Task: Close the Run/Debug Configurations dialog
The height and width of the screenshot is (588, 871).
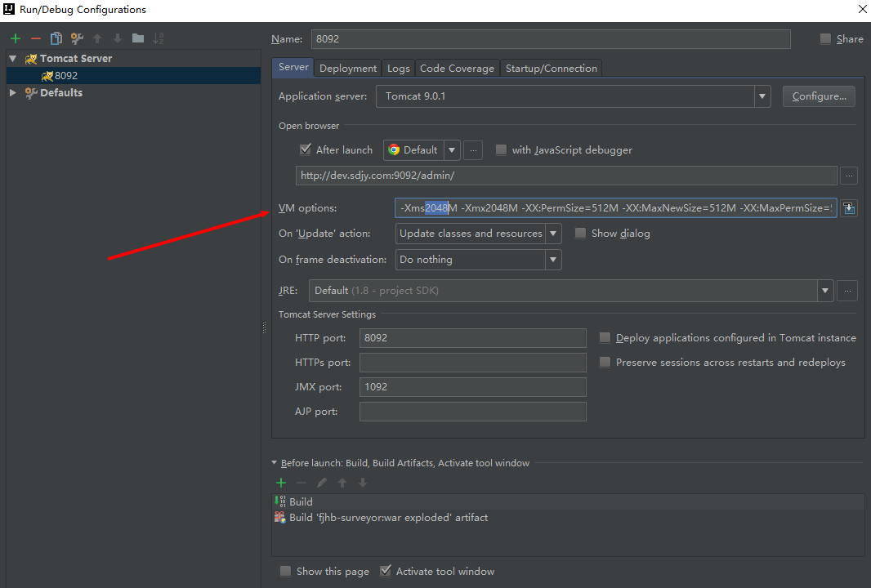Action: 862,9
